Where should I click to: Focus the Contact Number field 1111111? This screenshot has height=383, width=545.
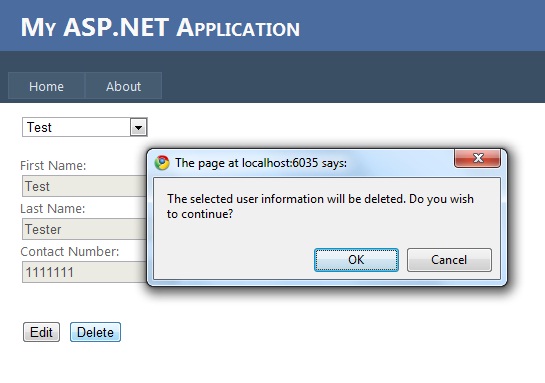(x=84, y=272)
